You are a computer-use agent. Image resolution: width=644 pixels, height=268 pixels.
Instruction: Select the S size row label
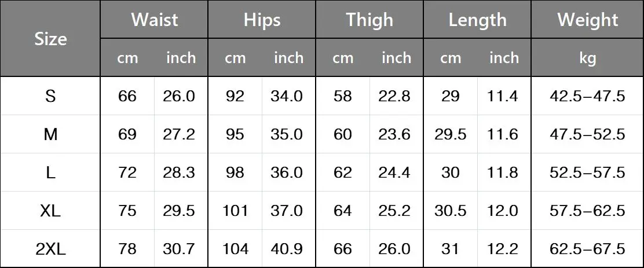point(50,97)
